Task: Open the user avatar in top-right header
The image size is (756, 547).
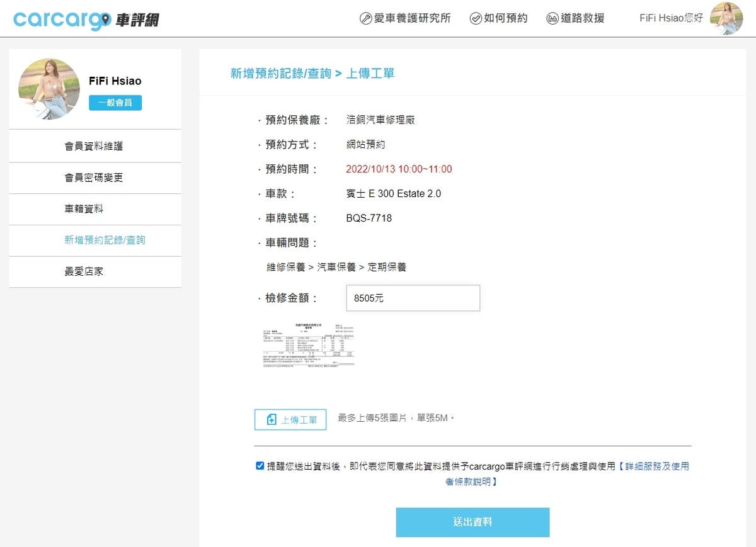Action: point(726,18)
